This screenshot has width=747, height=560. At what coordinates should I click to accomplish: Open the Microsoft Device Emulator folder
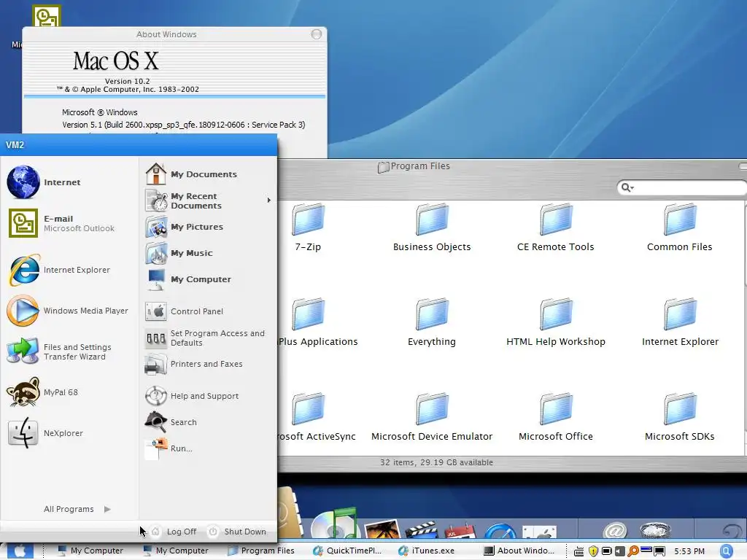pyautogui.click(x=432, y=416)
